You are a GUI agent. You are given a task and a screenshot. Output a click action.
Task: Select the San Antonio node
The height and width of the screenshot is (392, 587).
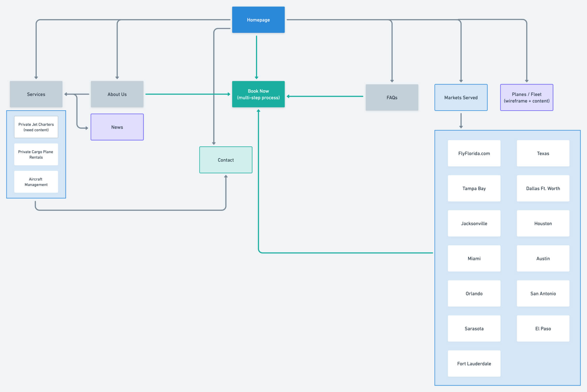(x=543, y=293)
